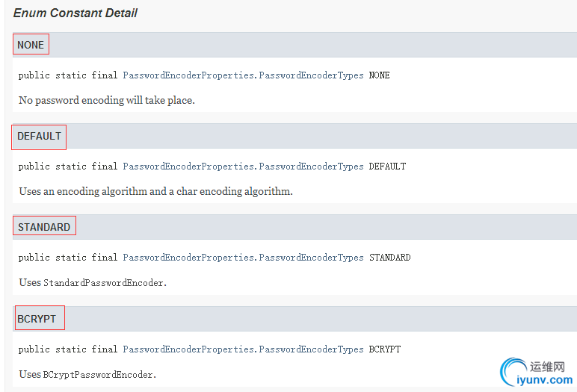Screen dimensions: 577x392
Task: Open PasswordEncoderTypes link in DEFAULT declaration
Action: click(243, 167)
